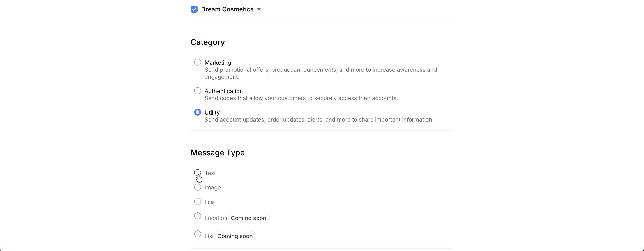Viewport: 644px width, 251px height.
Task: Click the File option label text
Action: click(x=209, y=202)
